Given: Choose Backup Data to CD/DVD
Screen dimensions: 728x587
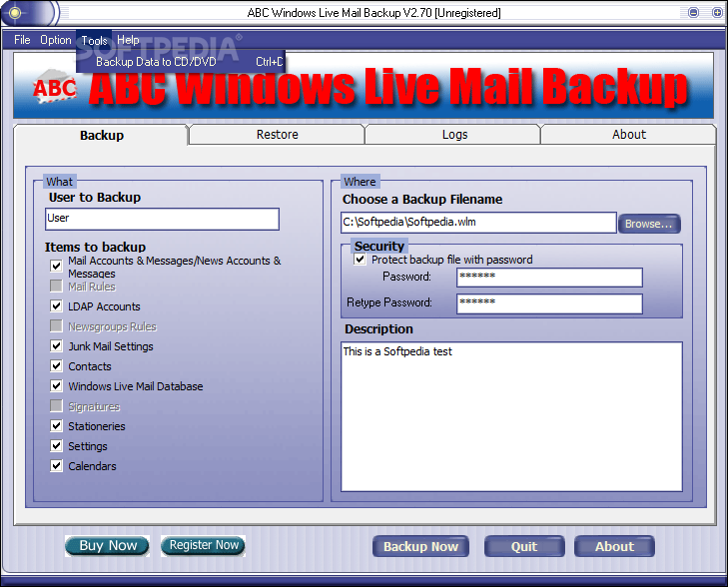Looking at the screenshot, I should (181, 62).
